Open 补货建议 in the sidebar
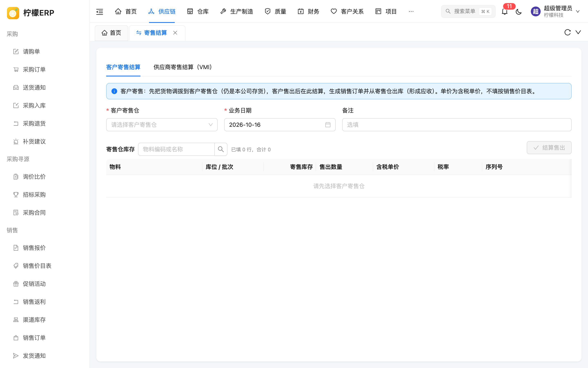This screenshot has height=368, width=588. click(x=45, y=142)
